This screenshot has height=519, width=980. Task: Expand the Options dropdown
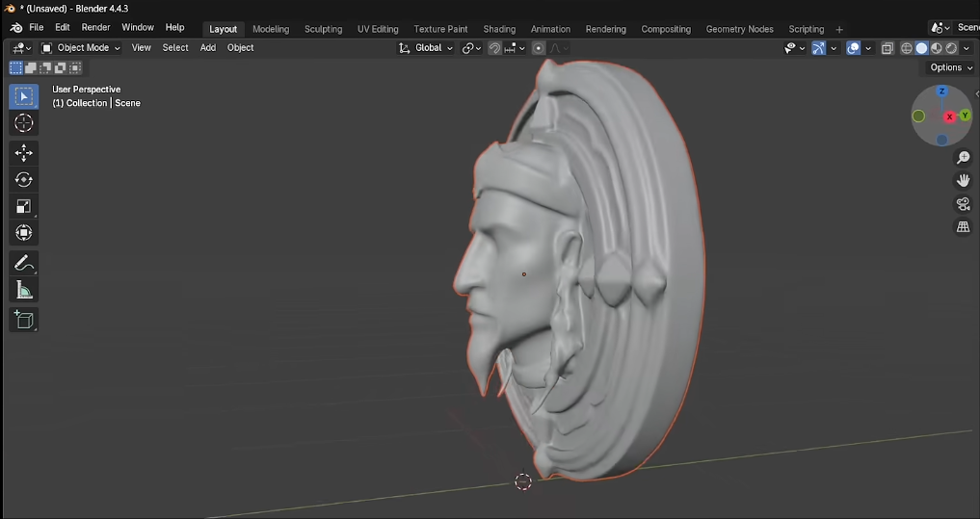click(950, 67)
